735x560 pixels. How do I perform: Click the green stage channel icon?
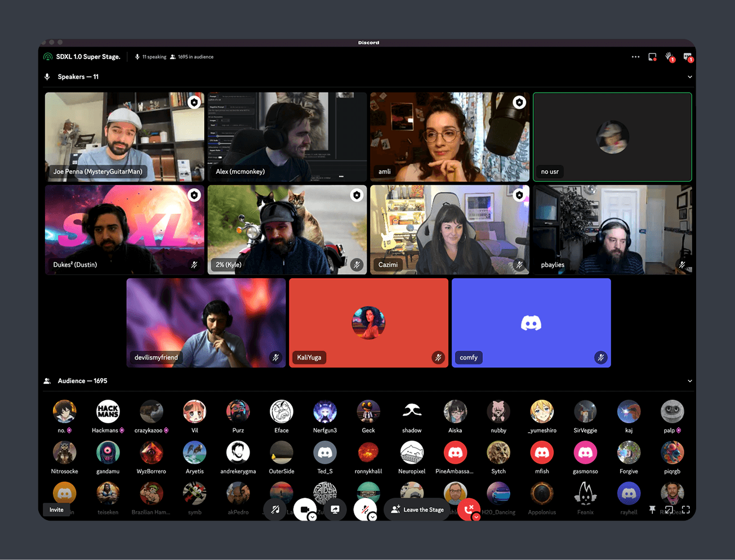[x=48, y=57]
